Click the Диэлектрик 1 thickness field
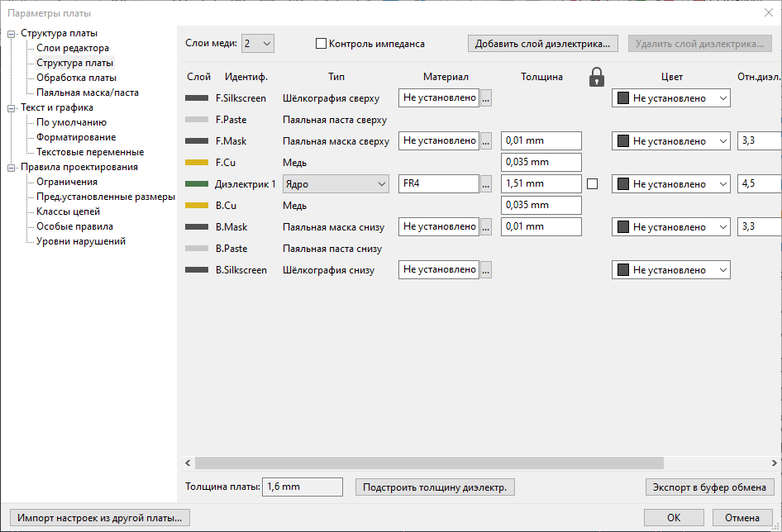The height and width of the screenshot is (532, 782). point(541,184)
